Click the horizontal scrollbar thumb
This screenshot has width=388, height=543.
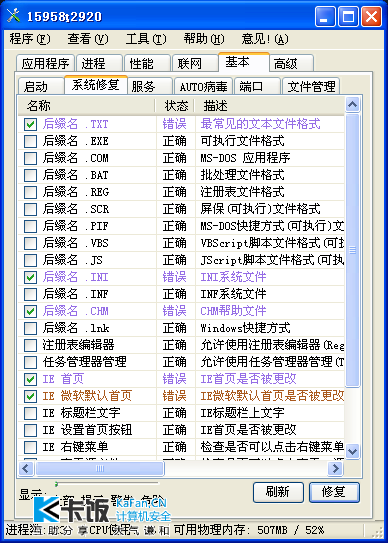coord(100,469)
